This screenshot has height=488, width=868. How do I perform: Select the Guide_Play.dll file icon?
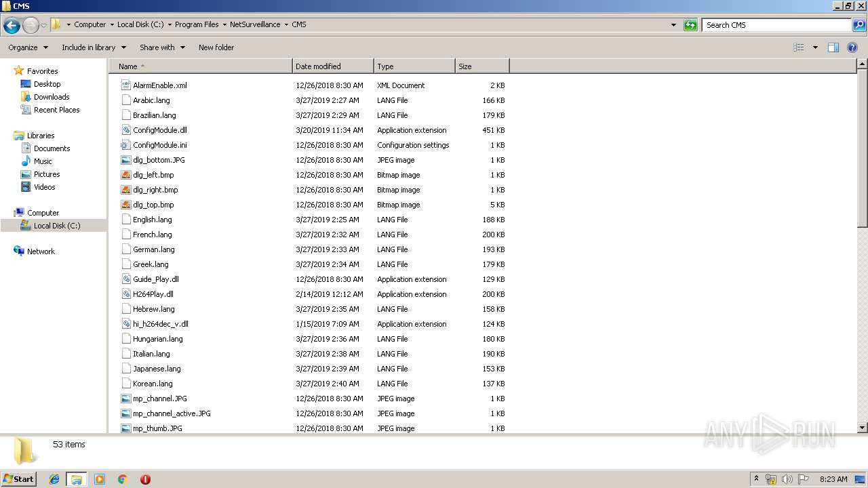coord(125,279)
